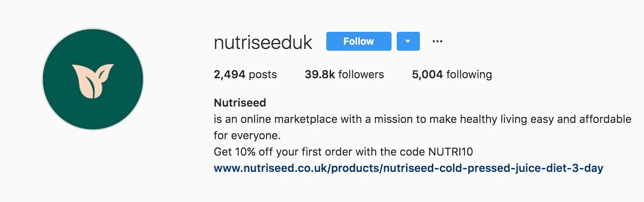Select the nutriseeduk username heading
The image size is (644, 202).
pos(263,42)
